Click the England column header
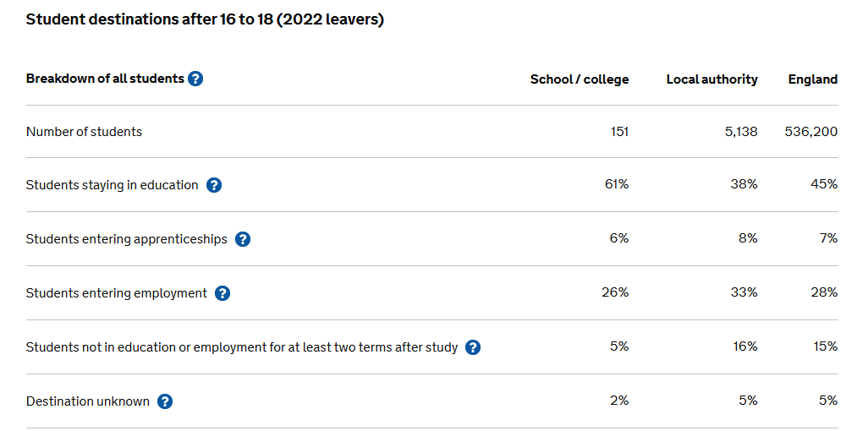 (813, 79)
